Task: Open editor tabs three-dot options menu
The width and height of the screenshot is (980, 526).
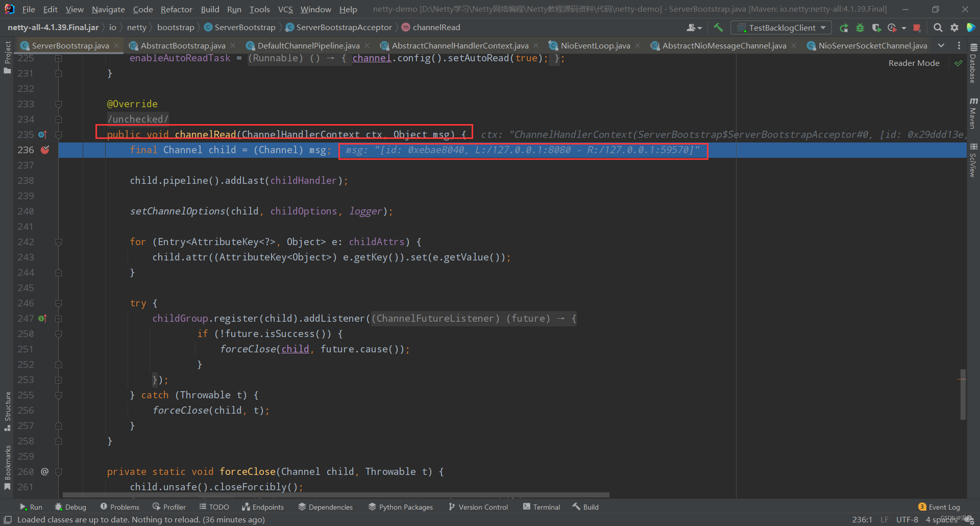Action: click(959, 45)
